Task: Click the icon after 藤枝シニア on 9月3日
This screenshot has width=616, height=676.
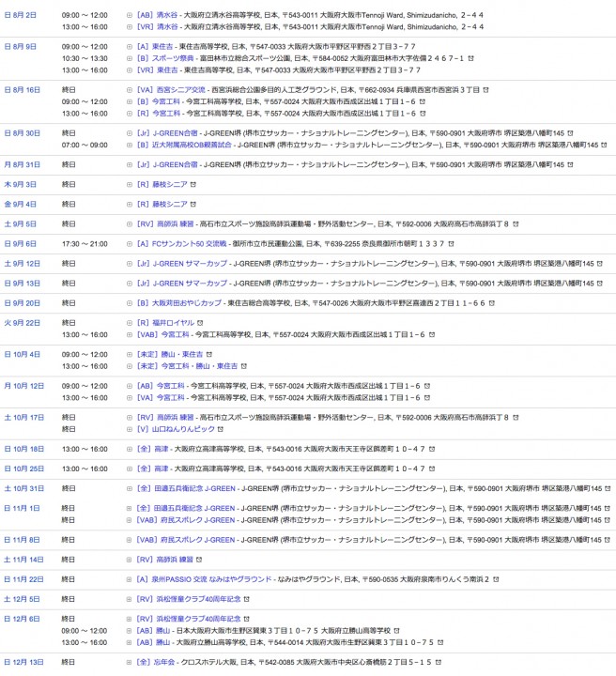Action: click(x=193, y=184)
